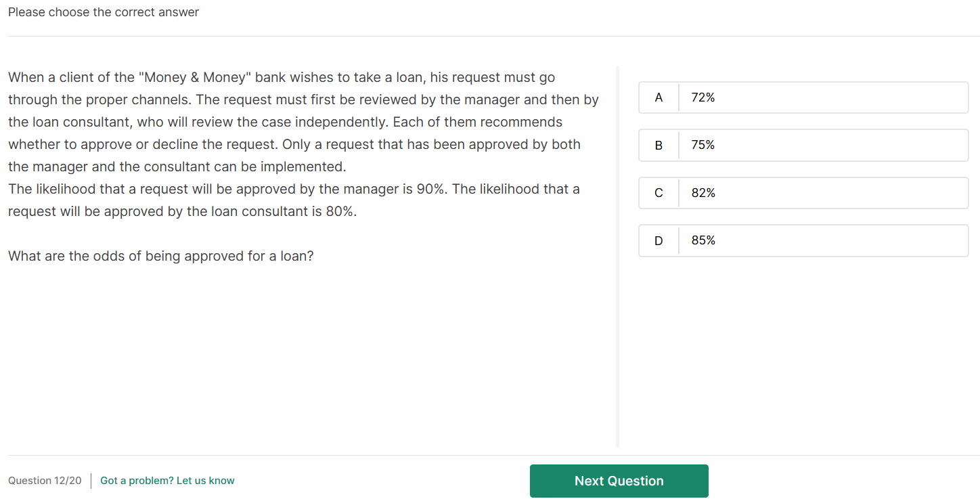Viewport: 980px width, 501px height.
Task: Click the Next Question button
Action: point(619,481)
